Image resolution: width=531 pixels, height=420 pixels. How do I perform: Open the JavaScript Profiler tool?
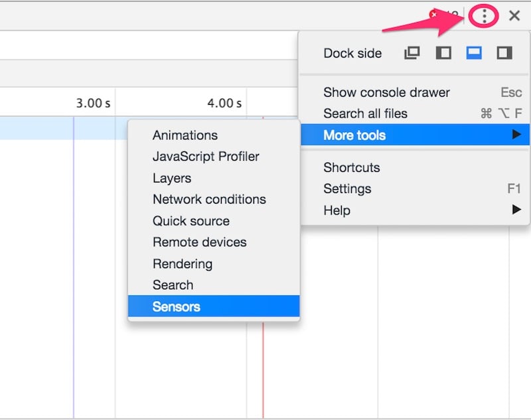[214, 157]
